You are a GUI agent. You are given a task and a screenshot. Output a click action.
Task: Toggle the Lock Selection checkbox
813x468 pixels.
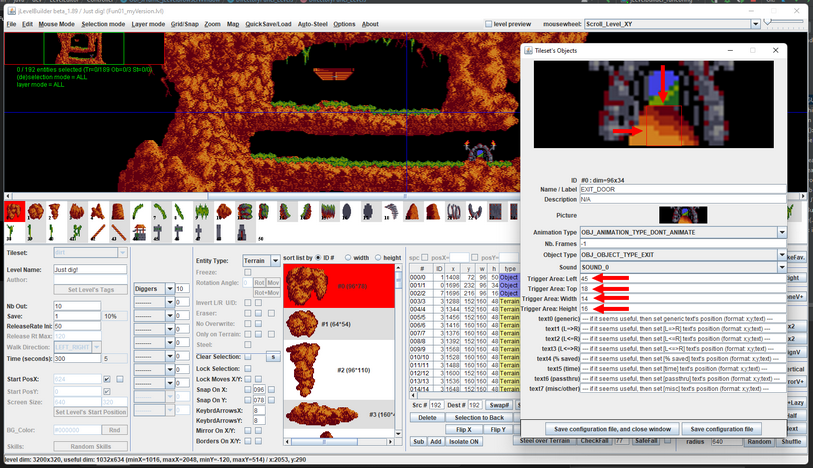point(248,368)
